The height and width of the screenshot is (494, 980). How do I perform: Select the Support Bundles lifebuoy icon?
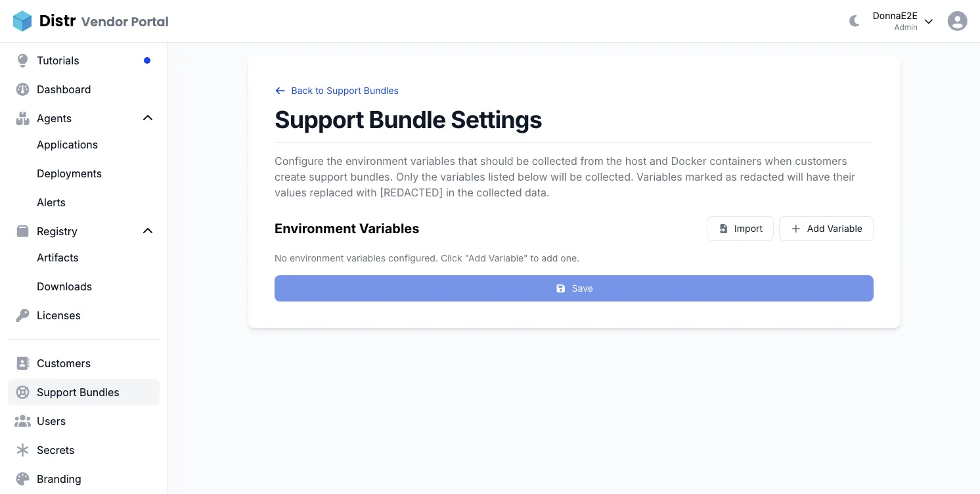[22, 392]
